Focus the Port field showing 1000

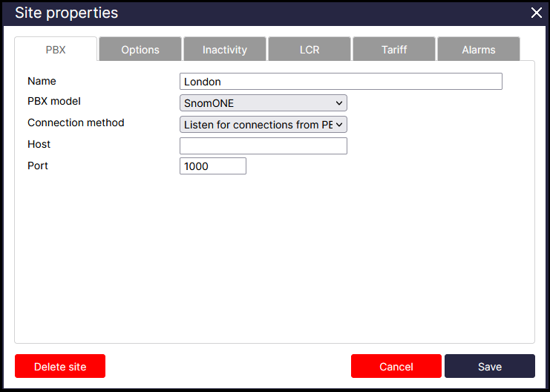(213, 166)
